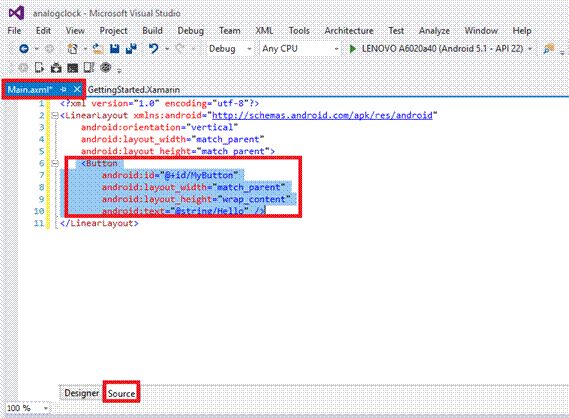The width and height of the screenshot is (569, 418).
Task: Click the greyed-out round icon in second toolbar
Action: [x=23, y=67]
